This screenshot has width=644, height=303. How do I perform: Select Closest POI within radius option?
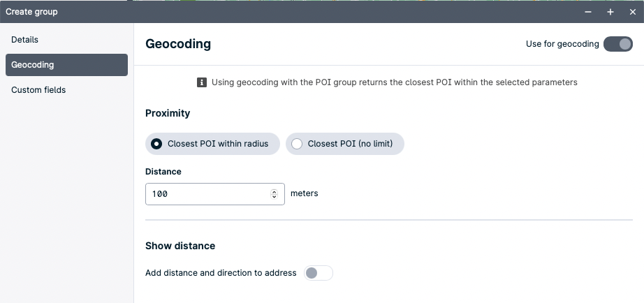212,144
